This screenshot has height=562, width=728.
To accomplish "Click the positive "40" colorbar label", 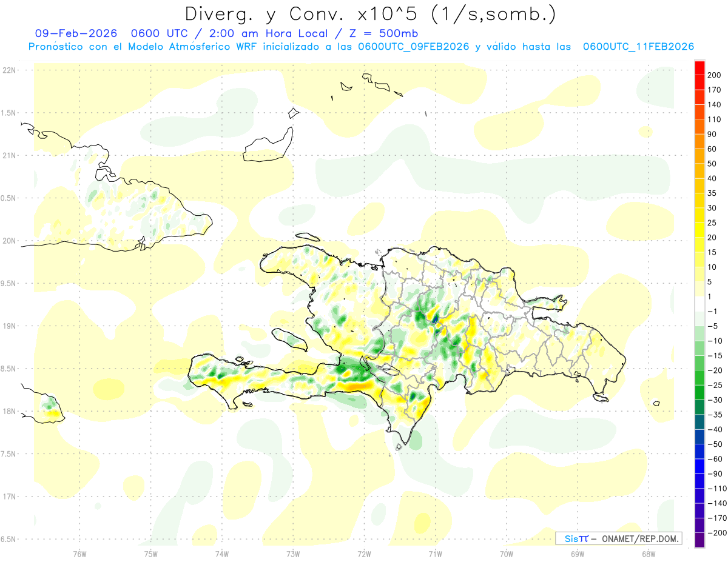I will pyautogui.click(x=712, y=178).
